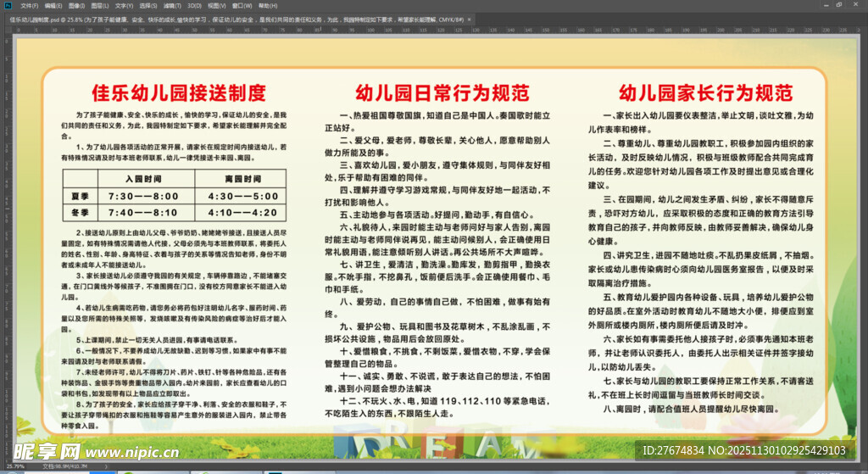Click the Photoshop Ps logo icon
Image resolution: width=868 pixels, height=474 pixels.
click(x=8, y=5)
